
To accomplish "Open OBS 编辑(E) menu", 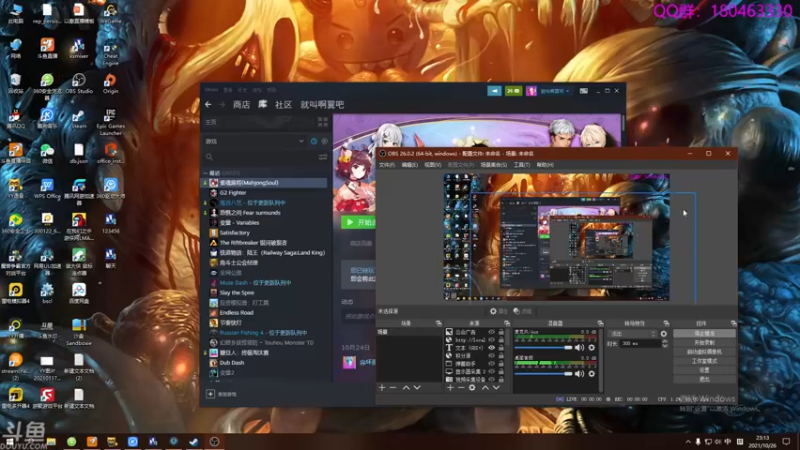I will (x=410, y=165).
